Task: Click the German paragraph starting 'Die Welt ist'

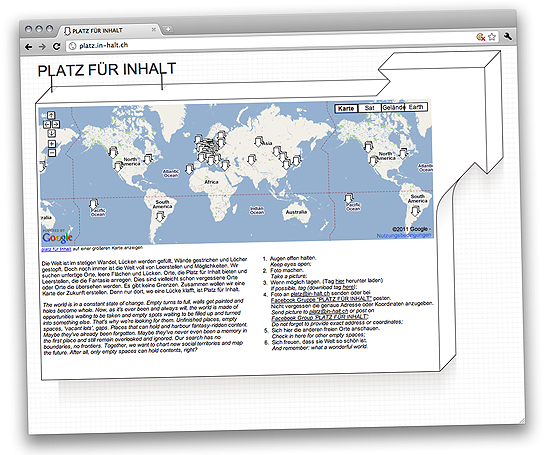Action: (x=145, y=276)
